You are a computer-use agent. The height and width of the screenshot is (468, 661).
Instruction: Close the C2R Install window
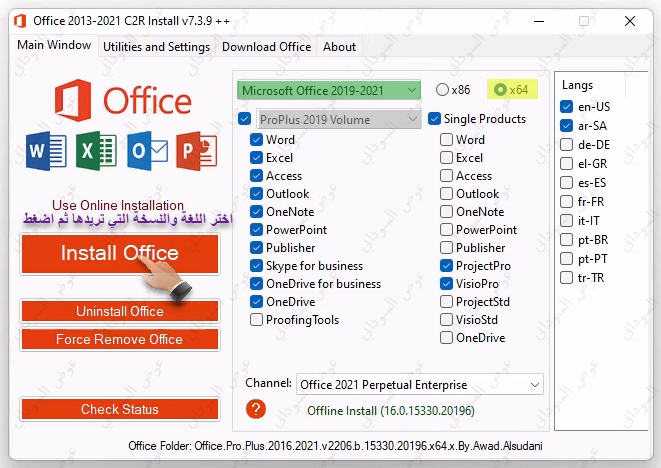click(x=630, y=21)
